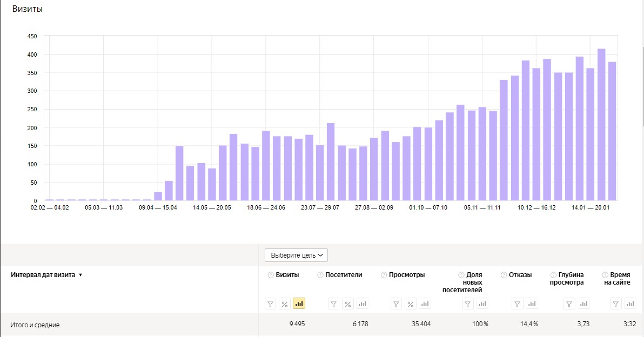This screenshot has width=644, height=337.
Task: Click the filter funnel under Отказы
Action: (x=518, y=304)
